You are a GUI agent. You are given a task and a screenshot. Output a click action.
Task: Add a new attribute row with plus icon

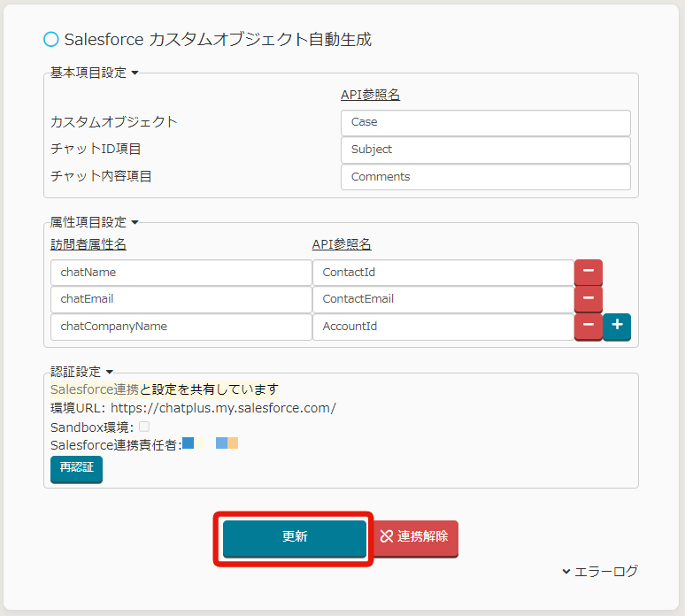pos(617,326)
